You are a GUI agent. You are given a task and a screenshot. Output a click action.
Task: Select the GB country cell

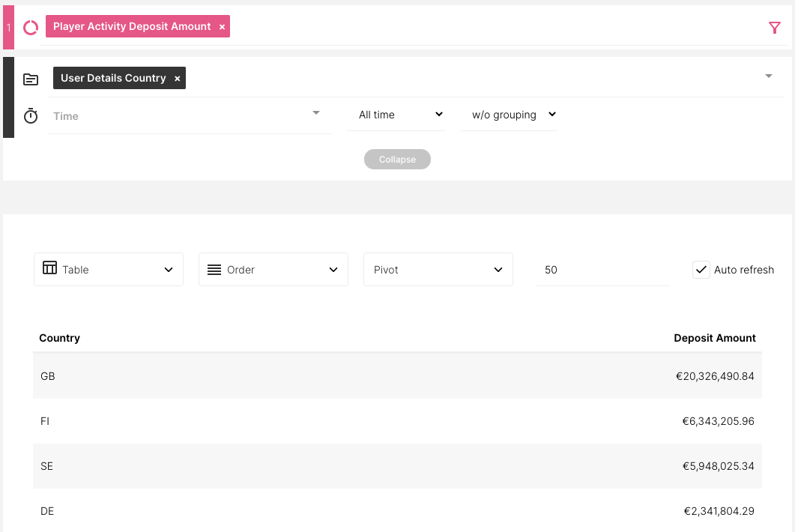(48, 376)
